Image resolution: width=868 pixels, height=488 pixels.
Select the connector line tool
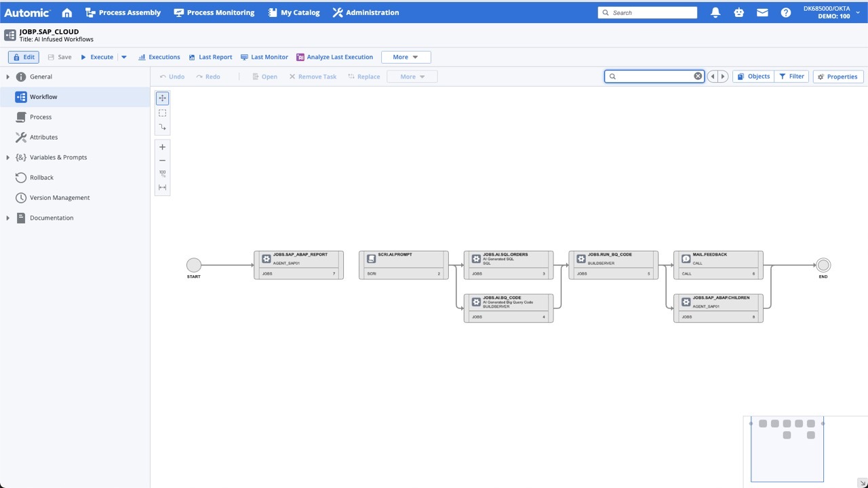pyautogui.click(x=162, y=127)
